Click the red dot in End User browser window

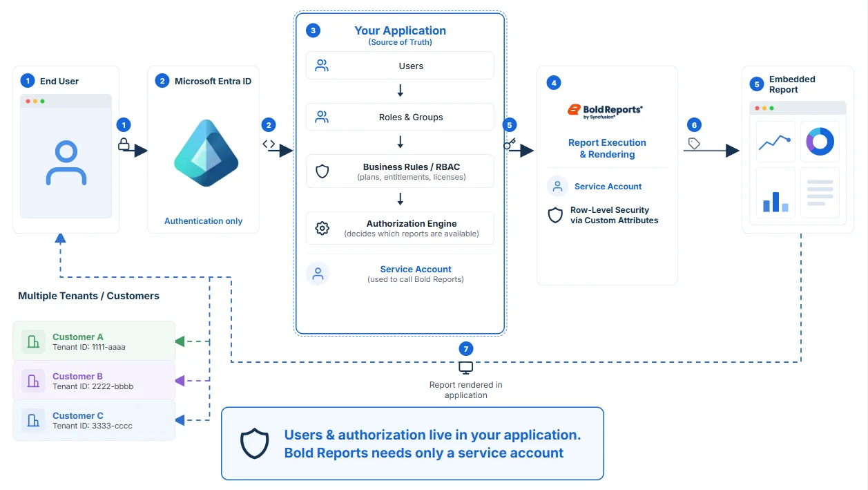[28, 101]
